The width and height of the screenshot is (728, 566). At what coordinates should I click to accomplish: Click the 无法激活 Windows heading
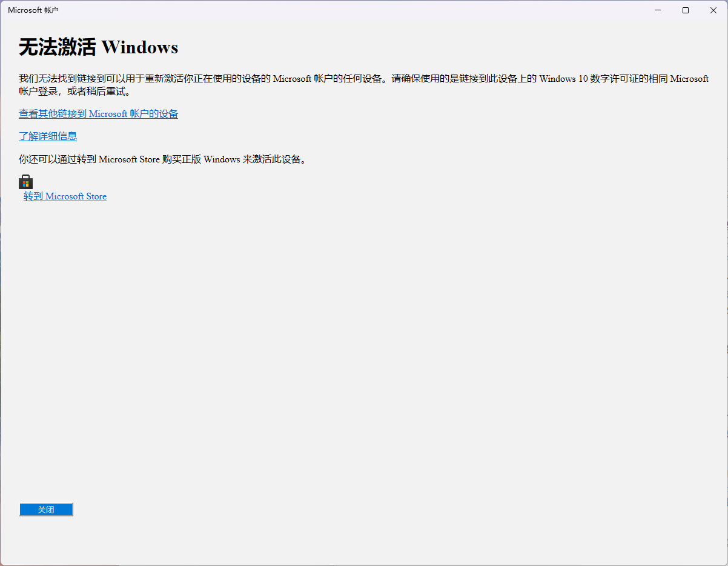pos(98,47)
